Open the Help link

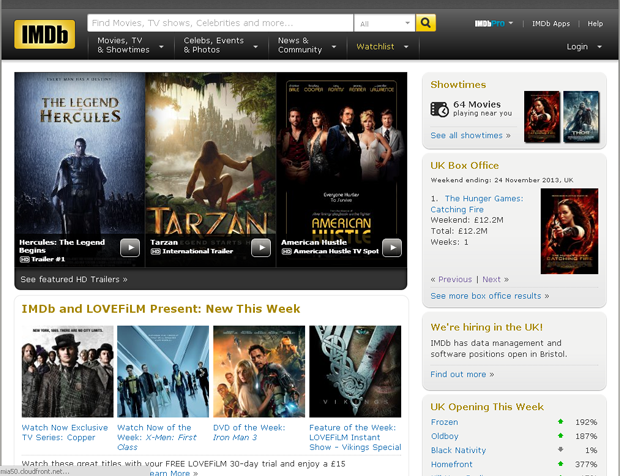click(x=595, y=23)
